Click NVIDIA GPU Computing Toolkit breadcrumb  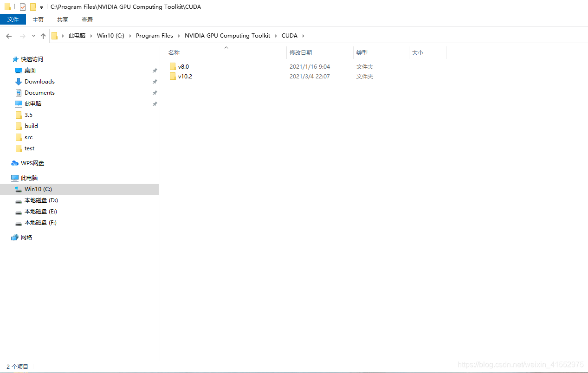(227, 36)
